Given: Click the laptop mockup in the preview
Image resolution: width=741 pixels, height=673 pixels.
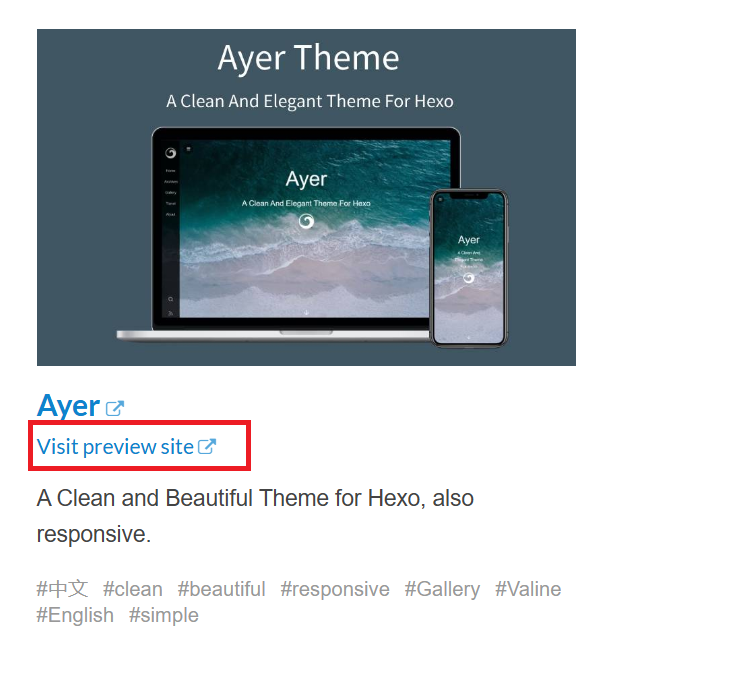Looking at the screenshot, I should (x=289, y=233).
